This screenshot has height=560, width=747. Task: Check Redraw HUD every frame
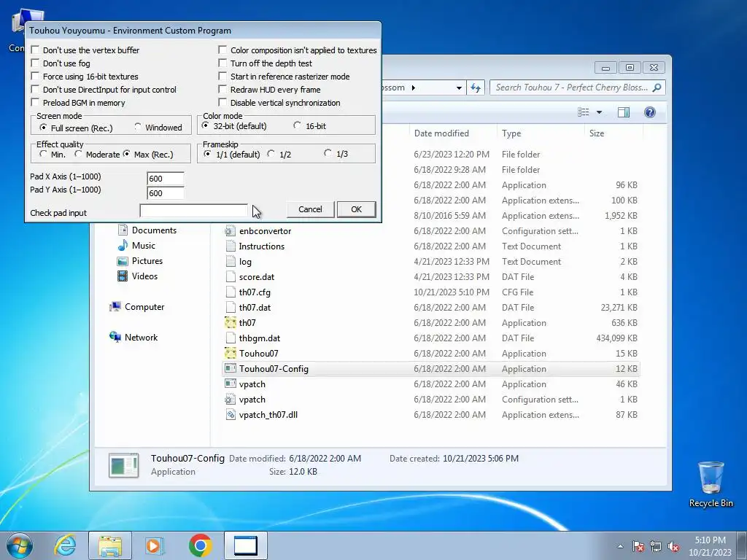click(x=222, y=89)
